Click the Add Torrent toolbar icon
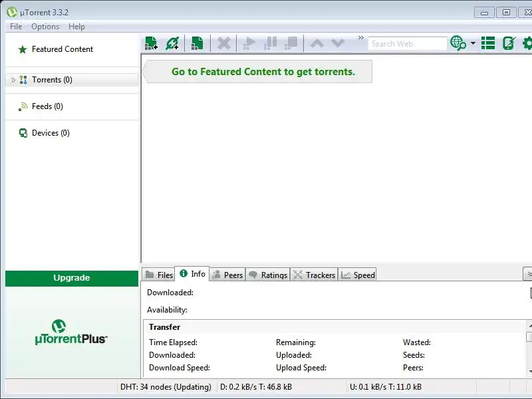Viewport: 532px width, 399px height. click(152, 43)
